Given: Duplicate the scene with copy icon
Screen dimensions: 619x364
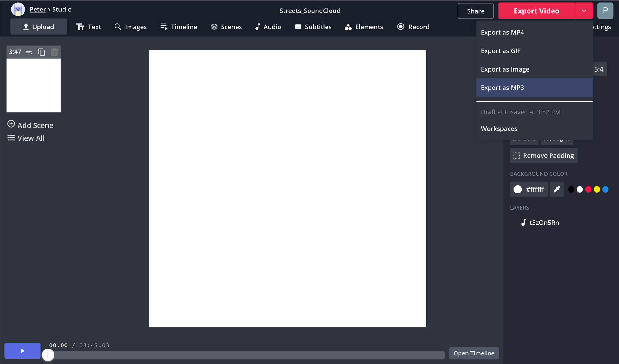Looking at the screenshot, I should pos(41,52).
